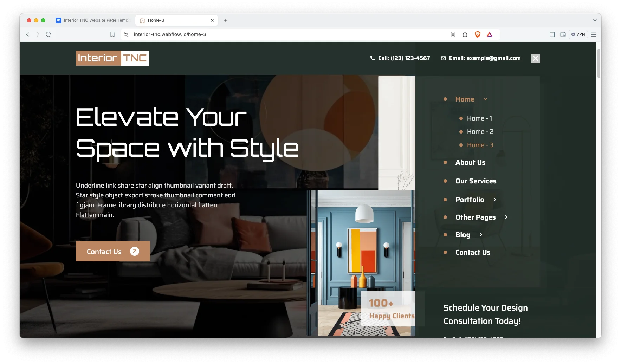Image resolution: width=621 pixels, height=364 pixels.
Task: Expand the Portfolio submenu arrow
Action: pos(495,200)
